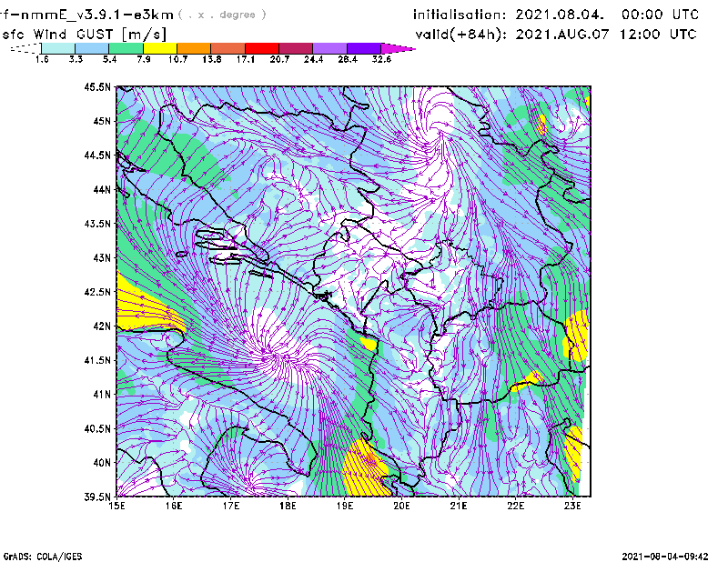Click the valid time 12:00 UTC

click(x=658, y=34)
